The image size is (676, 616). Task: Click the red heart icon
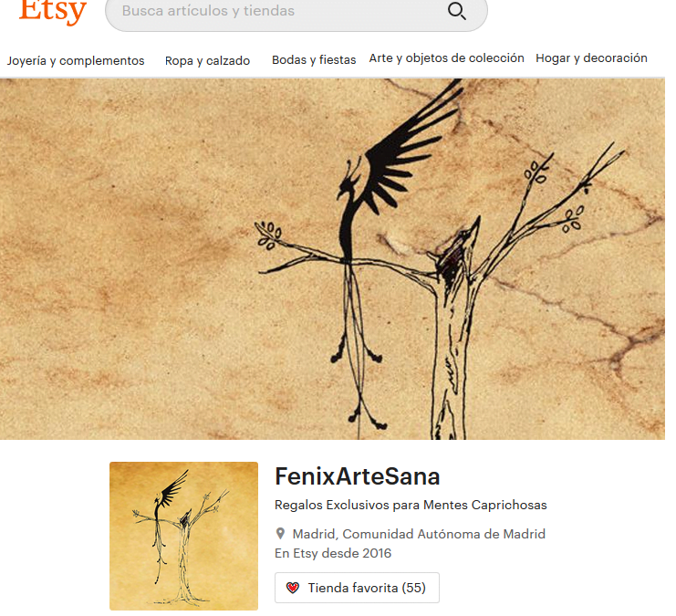click(293, 588)
